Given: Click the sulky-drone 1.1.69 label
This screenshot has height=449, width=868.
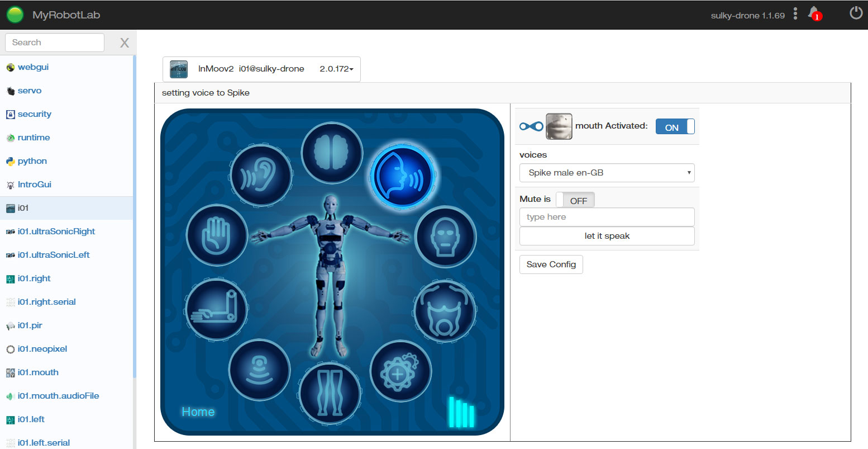Looking at the screenshot, I should [748, 16].
